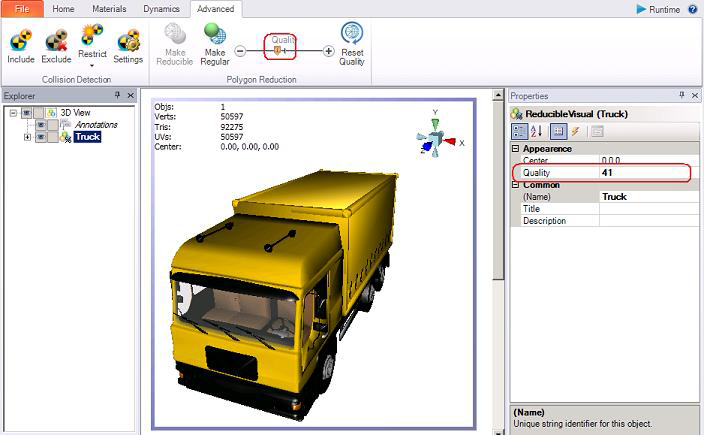The image size is (704, 435).
Task: Switch to the Materials tab
Action: 109,9
